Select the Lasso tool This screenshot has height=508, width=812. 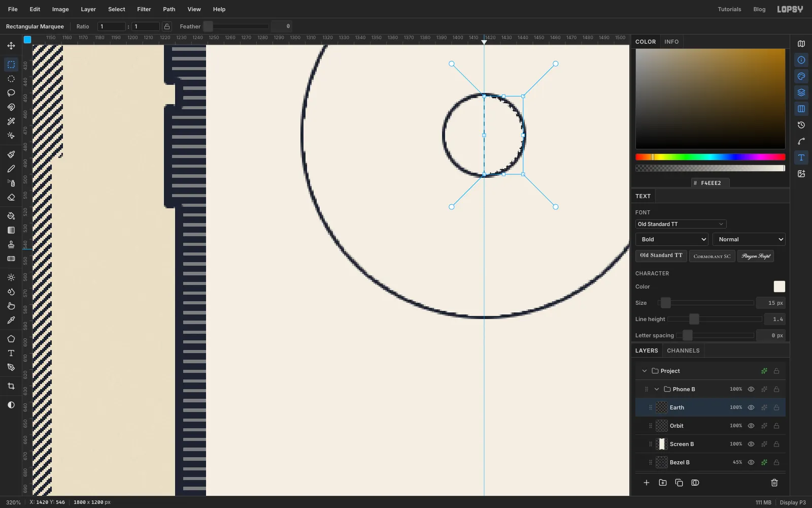click(11, 93)
